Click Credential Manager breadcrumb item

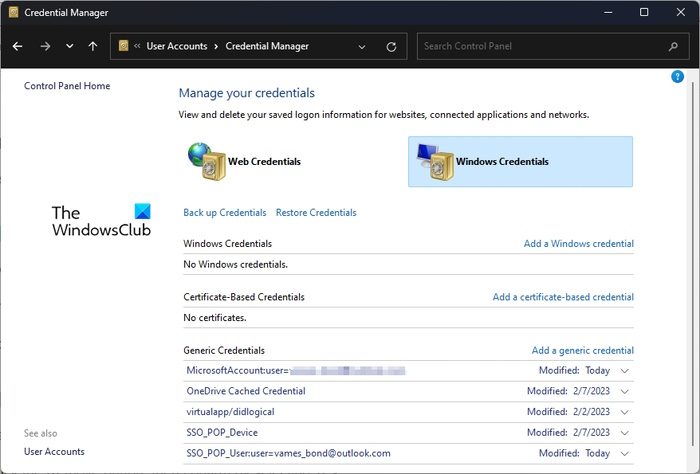tap(267, 46)
